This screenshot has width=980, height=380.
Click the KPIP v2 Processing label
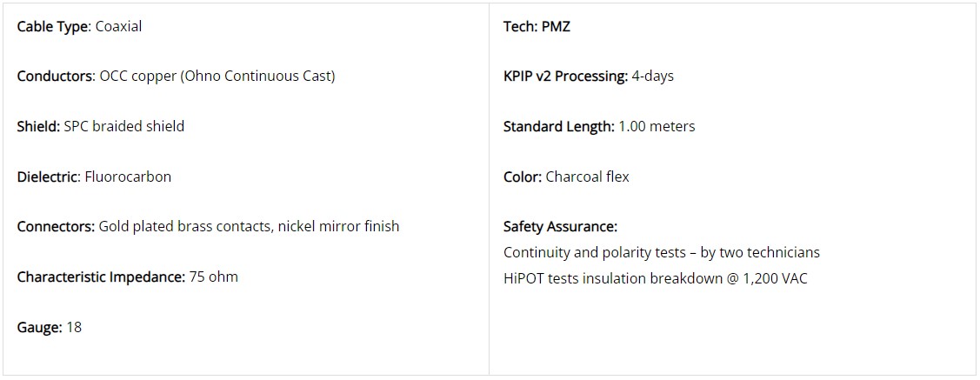[x=565, y=77]
